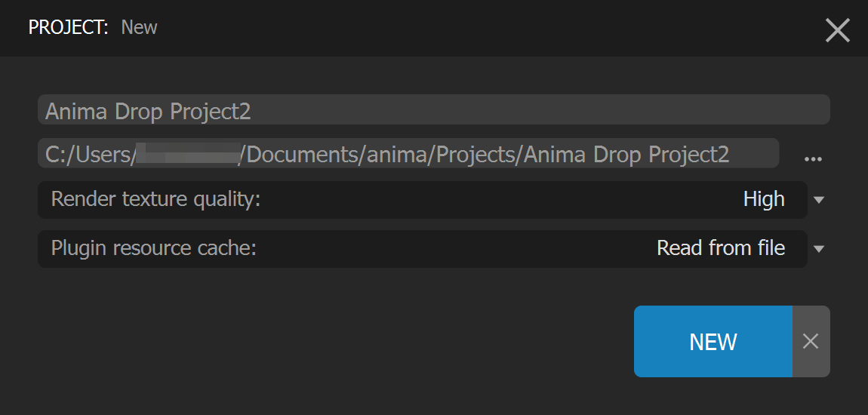The height and width of the screenshot is (415, 868).
Task: Open the Plugin resource cache combo box
Action: pos(423,249)
